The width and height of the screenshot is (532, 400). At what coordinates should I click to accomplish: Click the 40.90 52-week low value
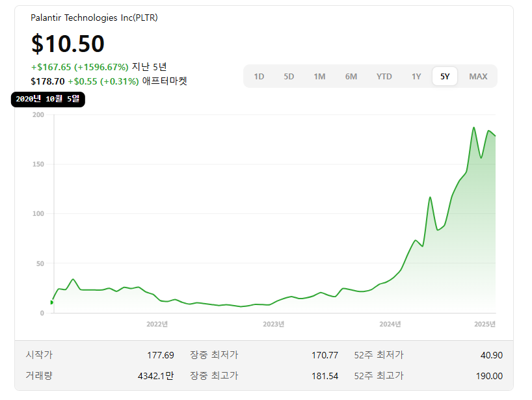point(492,355)
